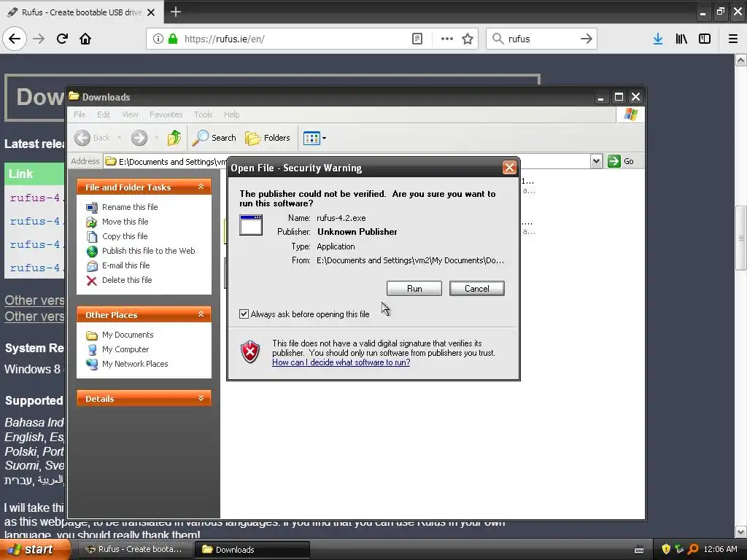This screenshot has width=747, height=560.
Task: Open Favorites menu in Downloads window
Action: tap(166, 114)
